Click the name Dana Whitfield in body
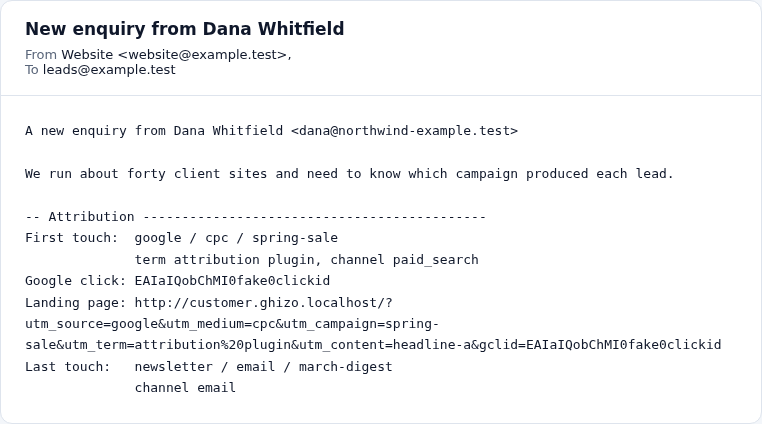The image size is (762, 424). tap(228, 131)
